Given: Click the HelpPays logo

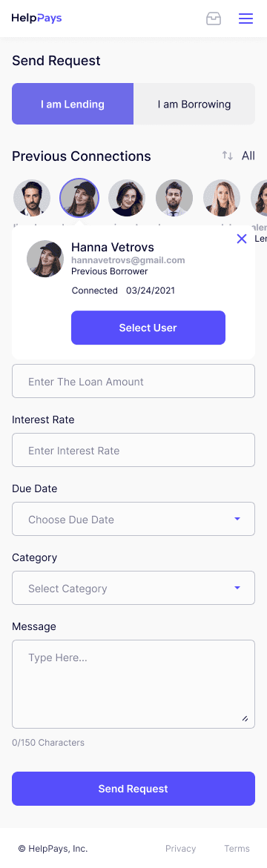Looking at the screenshot, I should click(x=36, y=19).
